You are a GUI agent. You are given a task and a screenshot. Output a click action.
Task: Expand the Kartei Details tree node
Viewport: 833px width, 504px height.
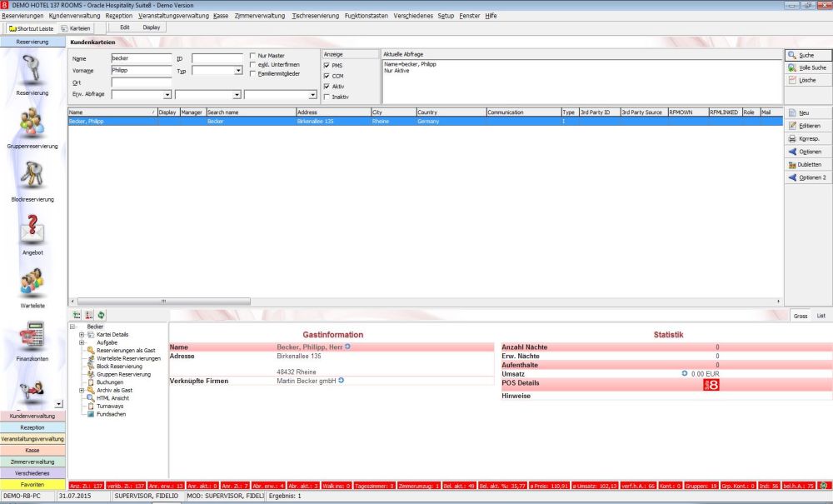[x=82, y=335]
